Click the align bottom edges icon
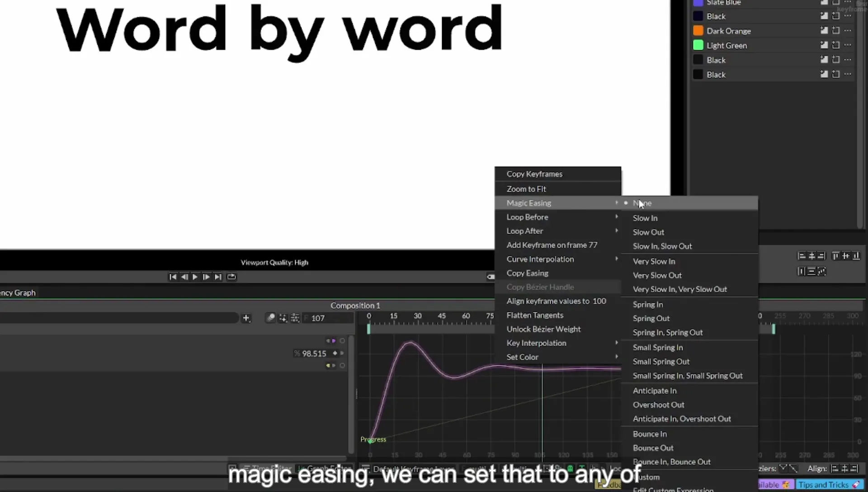 click(856, 256)
